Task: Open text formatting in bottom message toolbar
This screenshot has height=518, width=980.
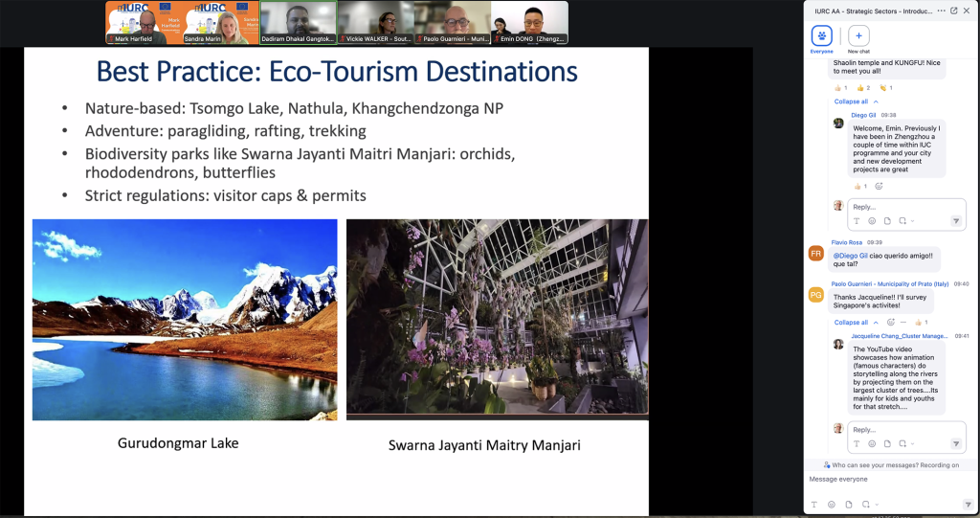Action: tap(813, 504)
